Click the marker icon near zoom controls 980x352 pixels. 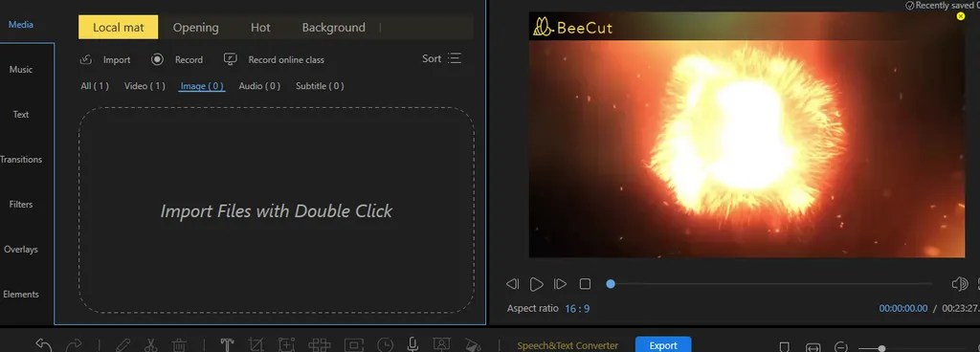(x=785, y=347)
